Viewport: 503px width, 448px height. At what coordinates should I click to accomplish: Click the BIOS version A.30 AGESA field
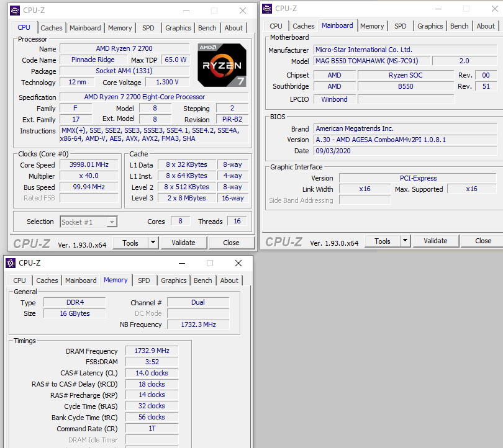click(x=405, y=140)
